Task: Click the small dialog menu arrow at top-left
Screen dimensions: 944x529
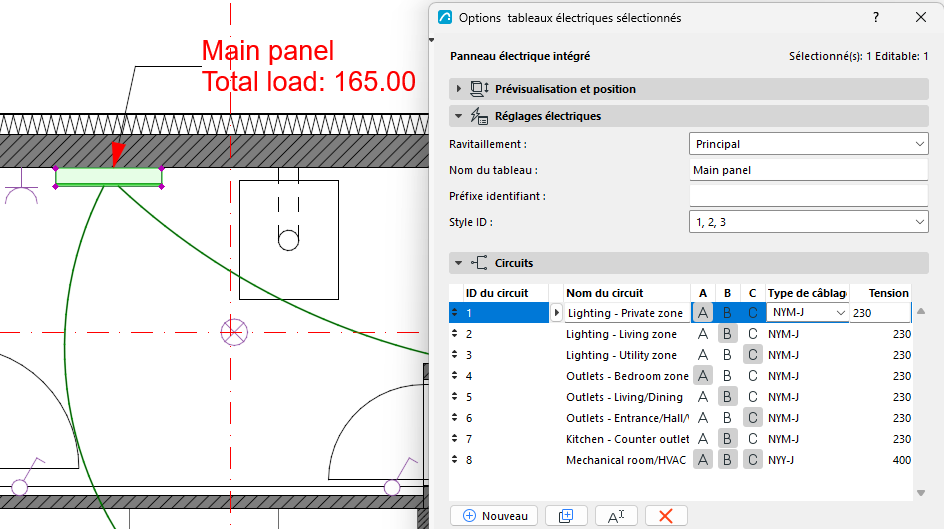Action: 432,40
